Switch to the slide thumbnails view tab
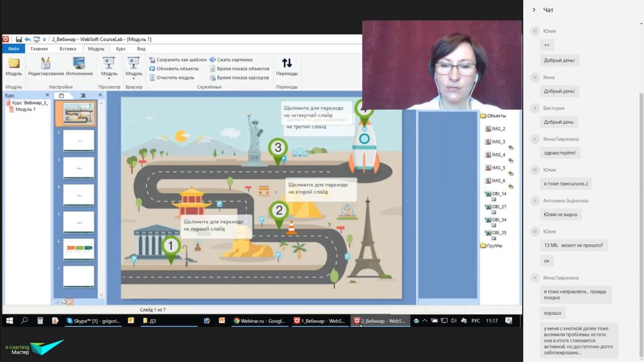Image resolution: width=644 pixels, height=362 pixels. pyautogui.click(x=61, y=96)
